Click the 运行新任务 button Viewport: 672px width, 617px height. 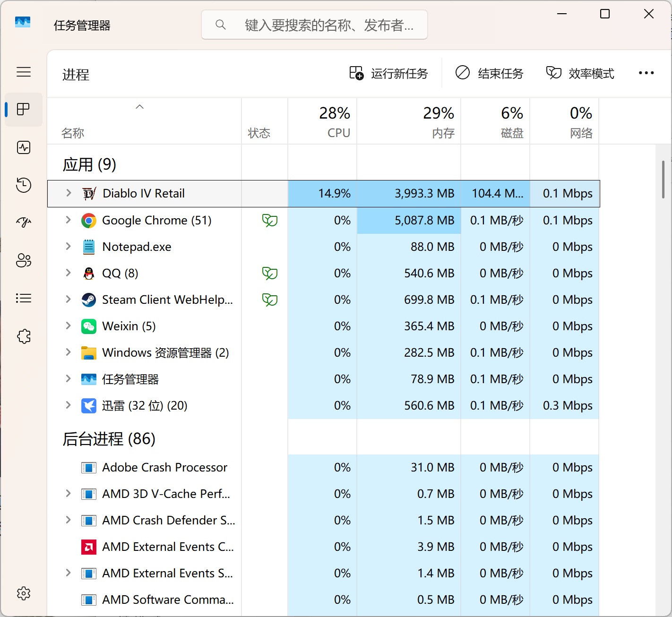coord(388,73)
